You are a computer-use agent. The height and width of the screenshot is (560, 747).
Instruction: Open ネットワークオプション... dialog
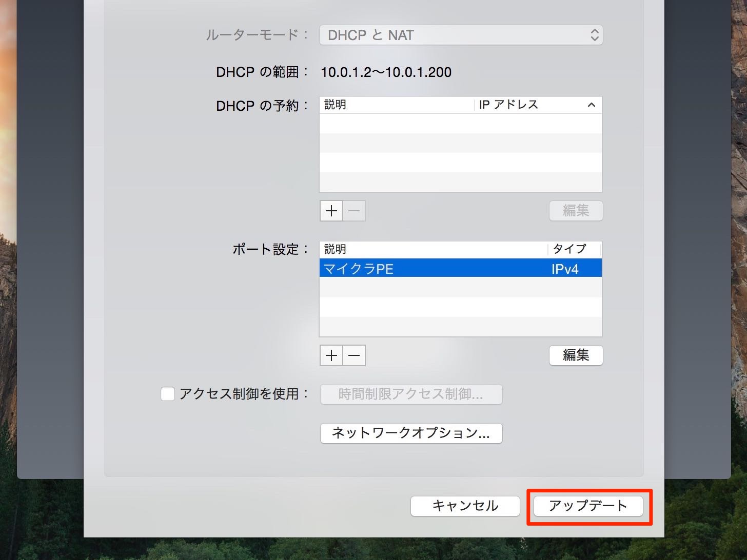tap(411, 433)
